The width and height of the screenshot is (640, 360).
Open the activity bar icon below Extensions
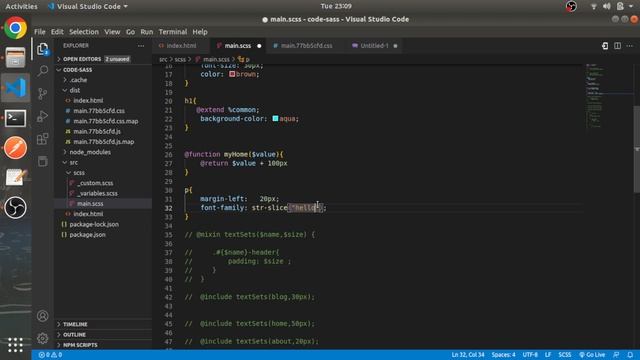[42, 161]
